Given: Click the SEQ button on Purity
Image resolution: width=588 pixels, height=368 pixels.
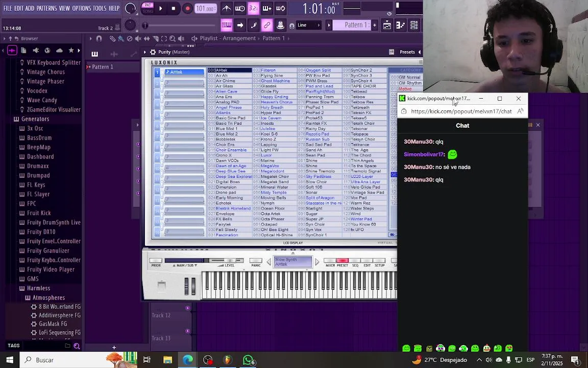Looking at the screenshot, I should [x=355, y=261].
